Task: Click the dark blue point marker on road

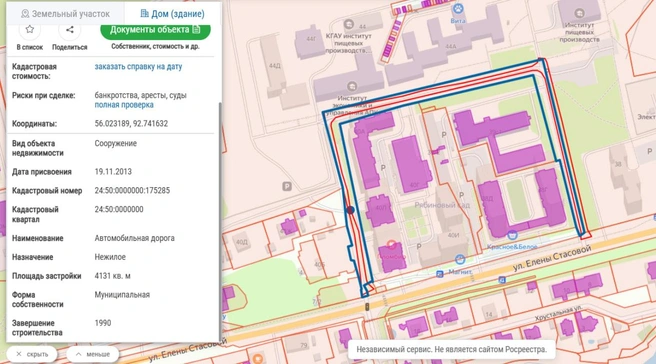Action: (351, 210)
